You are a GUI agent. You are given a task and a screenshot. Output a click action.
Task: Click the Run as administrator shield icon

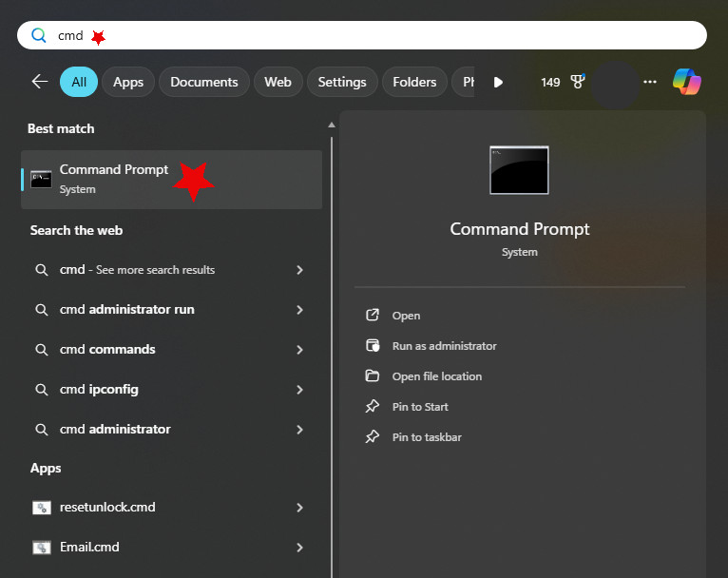[373, 345]
